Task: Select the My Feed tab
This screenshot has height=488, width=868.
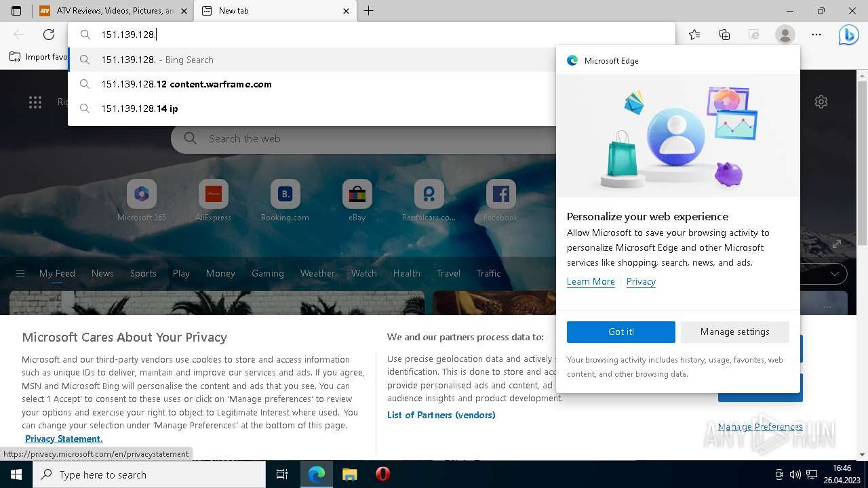Action: coord(57,273)
